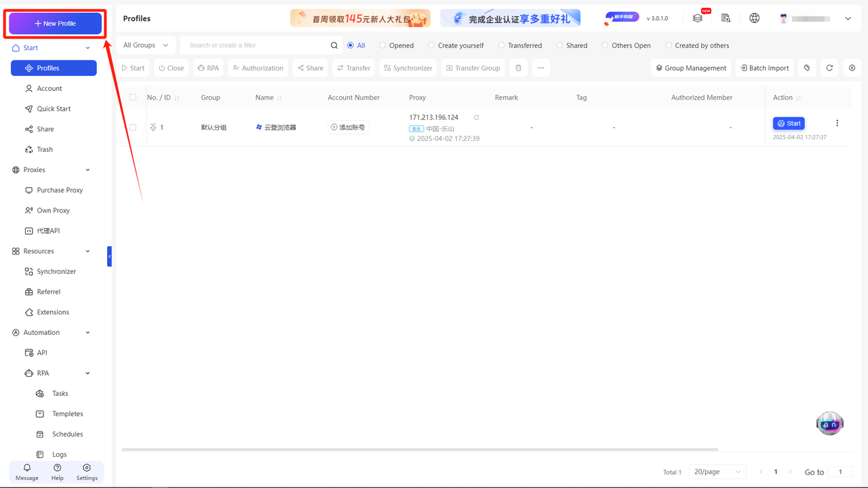
Task: Click the document transfer icon in the header
Action: pyautogui.click(x=726, y=18)
